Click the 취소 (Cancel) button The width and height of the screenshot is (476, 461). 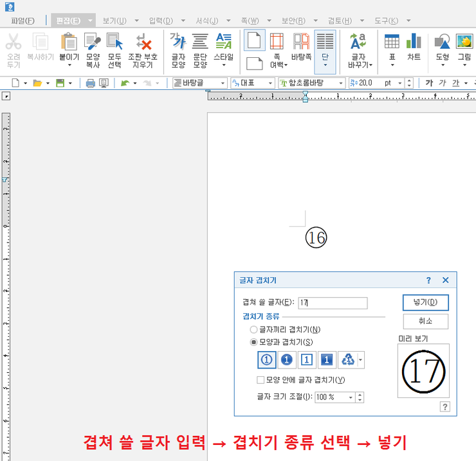(425, 321)
